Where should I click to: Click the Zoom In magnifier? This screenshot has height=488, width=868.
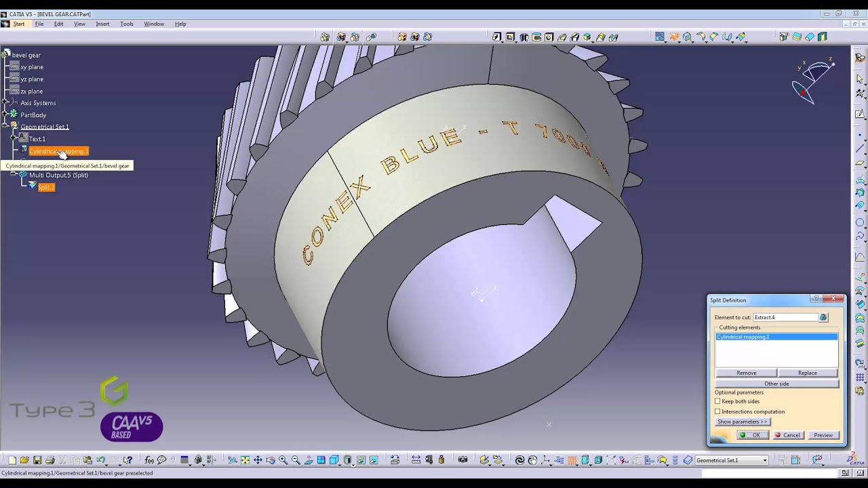point(283,460)
